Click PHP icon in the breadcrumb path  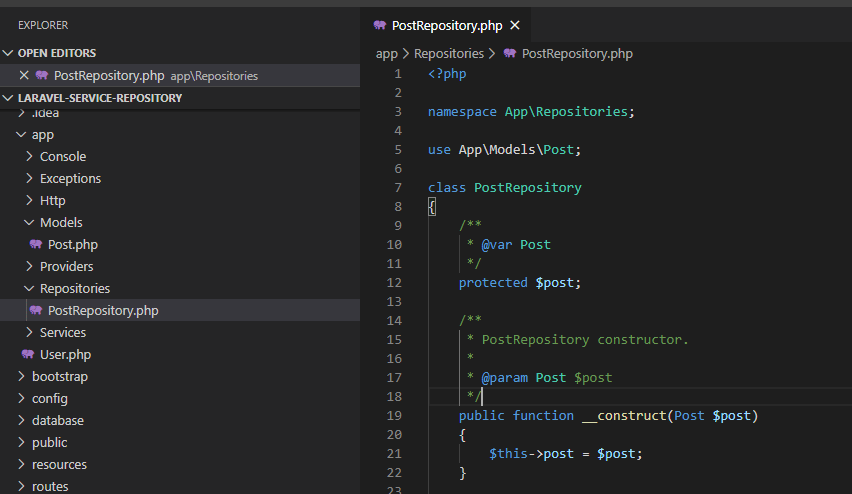510,53
